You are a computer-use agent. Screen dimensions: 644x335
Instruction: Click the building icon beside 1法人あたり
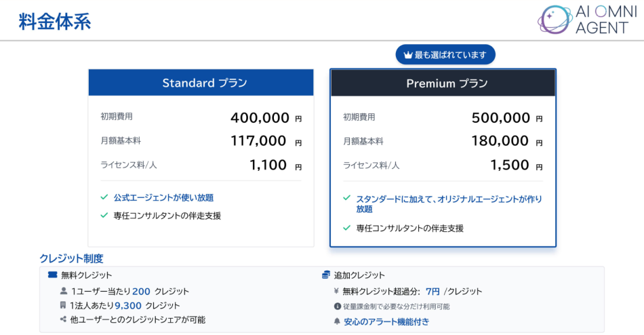(63, 305)
